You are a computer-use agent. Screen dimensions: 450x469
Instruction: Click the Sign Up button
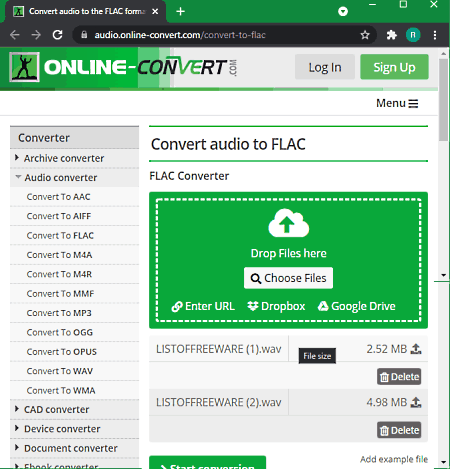click(394, 67)
